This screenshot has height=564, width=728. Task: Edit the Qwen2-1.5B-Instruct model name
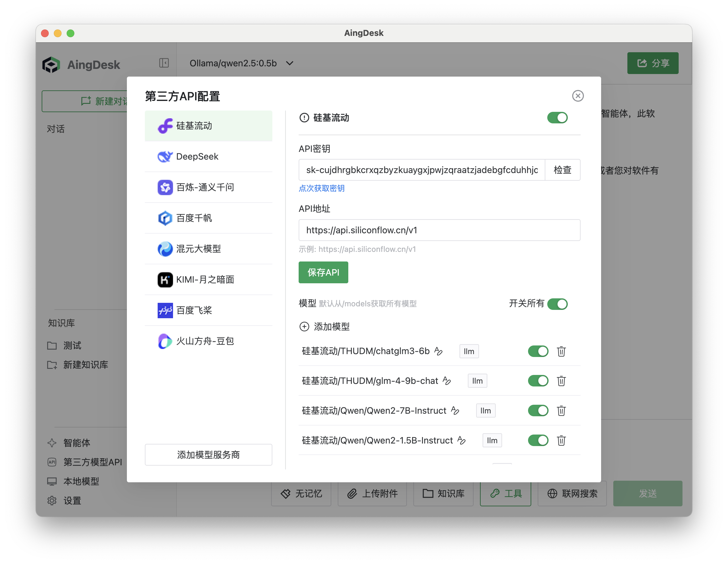(x=461, y=440)
